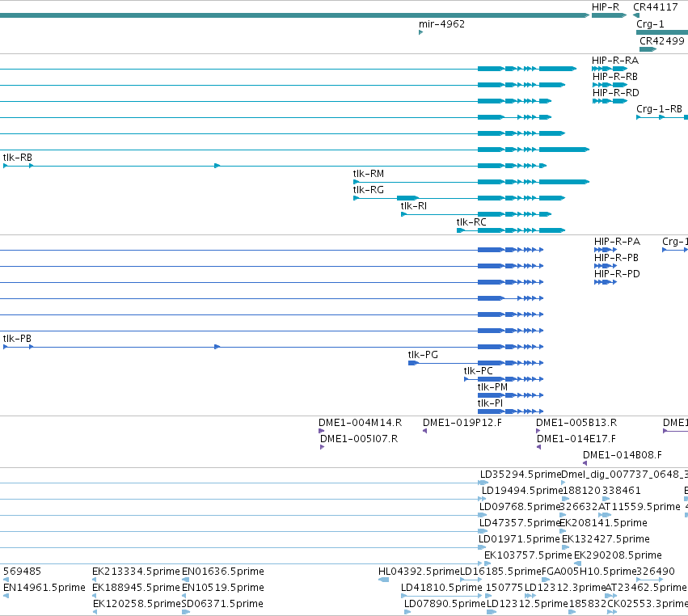Click the LD01971.5prime EST label

519,538
